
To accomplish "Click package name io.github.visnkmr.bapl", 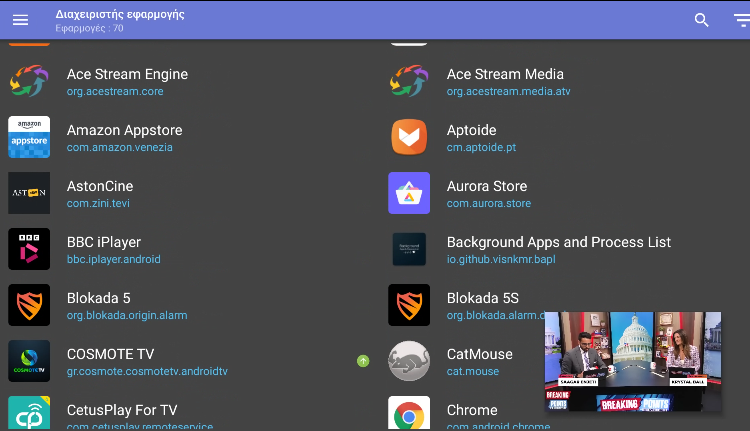I will click(501, 259).
